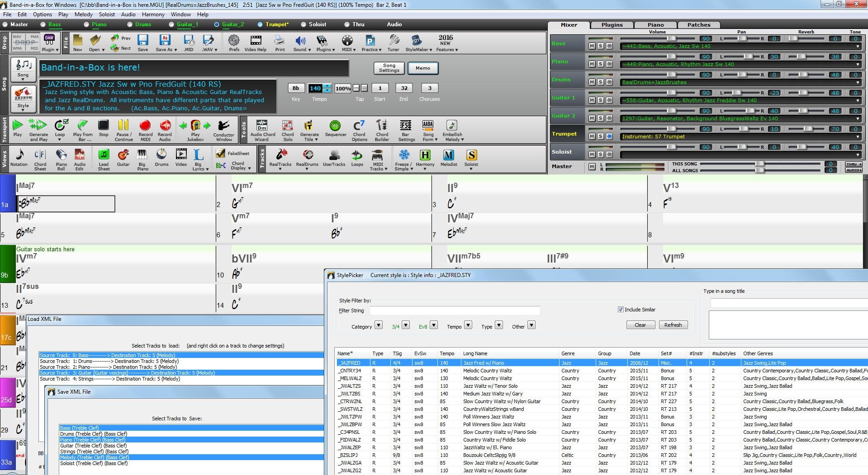Open the Tempo filter dropdown in StylePicker
The width and height of the screenshot is (868, 475).
(x=468, y=325)
